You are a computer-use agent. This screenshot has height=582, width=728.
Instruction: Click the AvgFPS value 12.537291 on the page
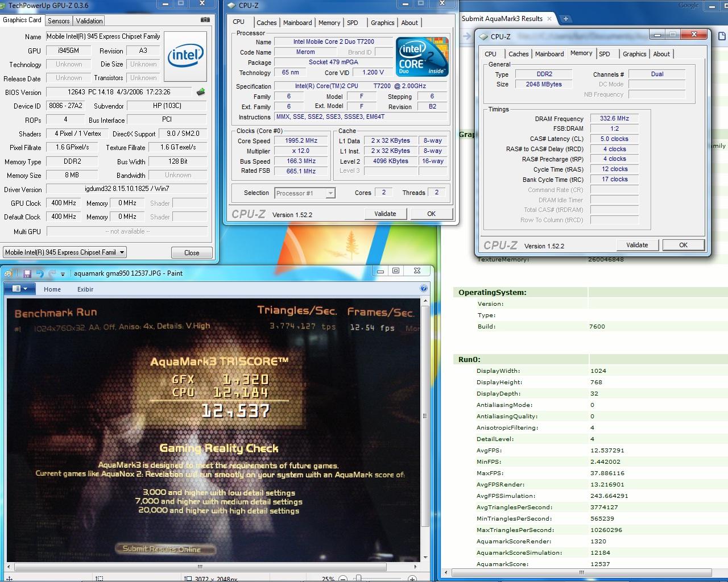pos(607,450)
